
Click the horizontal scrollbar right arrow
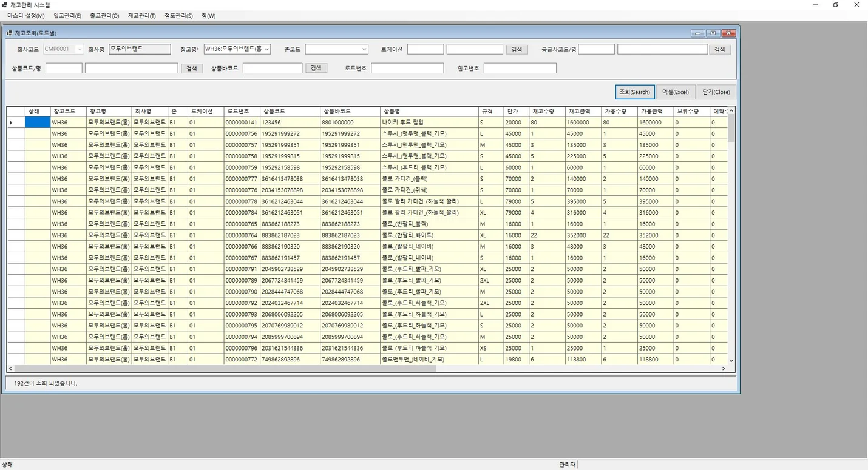[724, 369]
